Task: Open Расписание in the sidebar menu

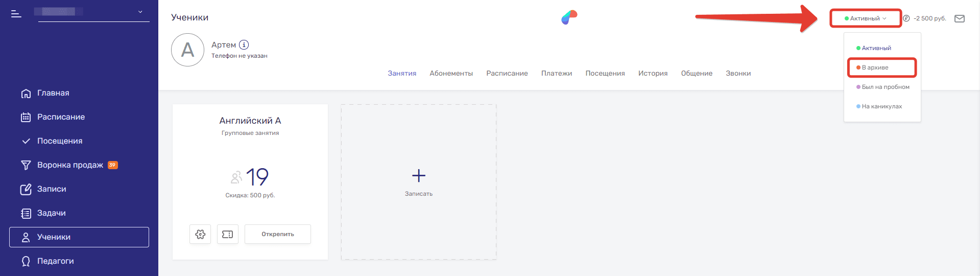Action: pos(61,117)
